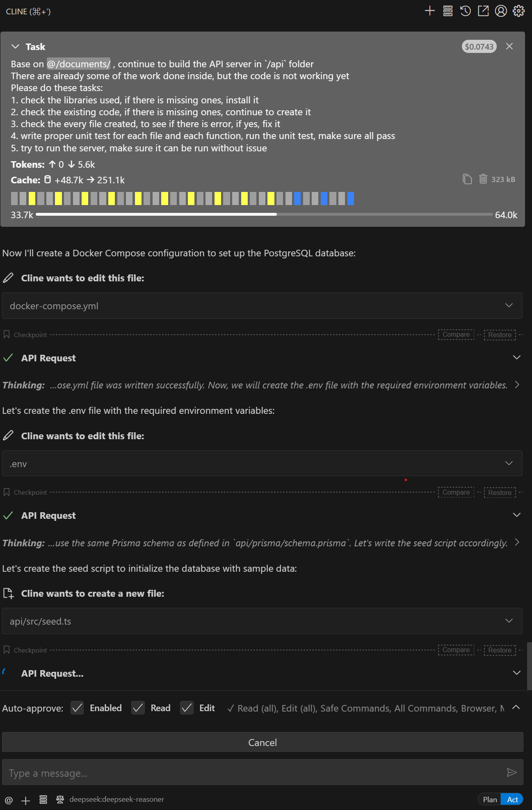Start a new task with plus icon
The image size is (532, 810).
pos(429,11)
